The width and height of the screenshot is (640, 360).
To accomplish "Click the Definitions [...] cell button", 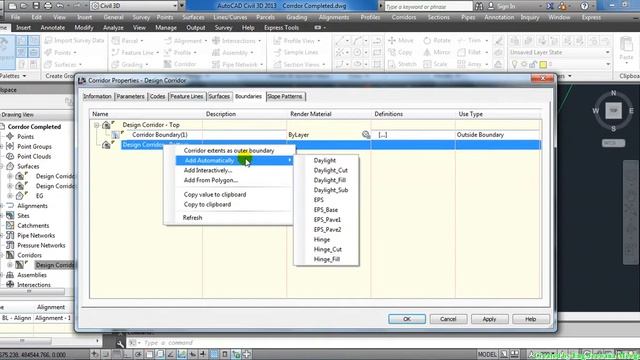I will coord(383,135).
